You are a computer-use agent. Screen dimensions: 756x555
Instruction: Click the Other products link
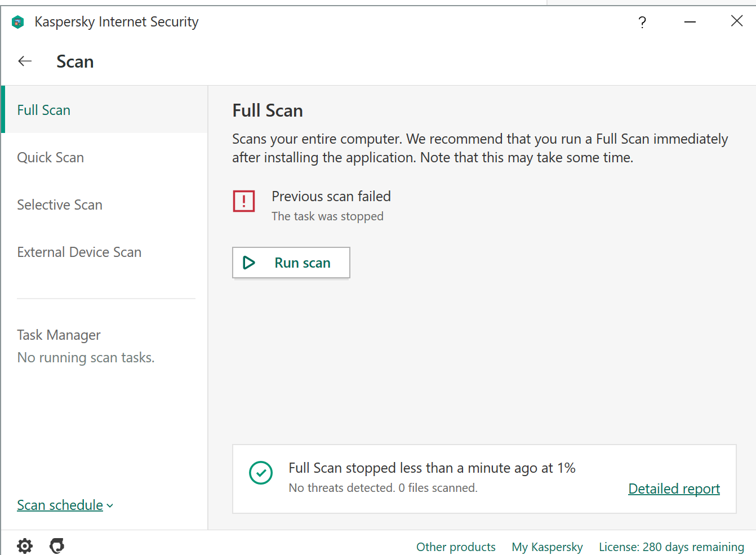[456, 547]
